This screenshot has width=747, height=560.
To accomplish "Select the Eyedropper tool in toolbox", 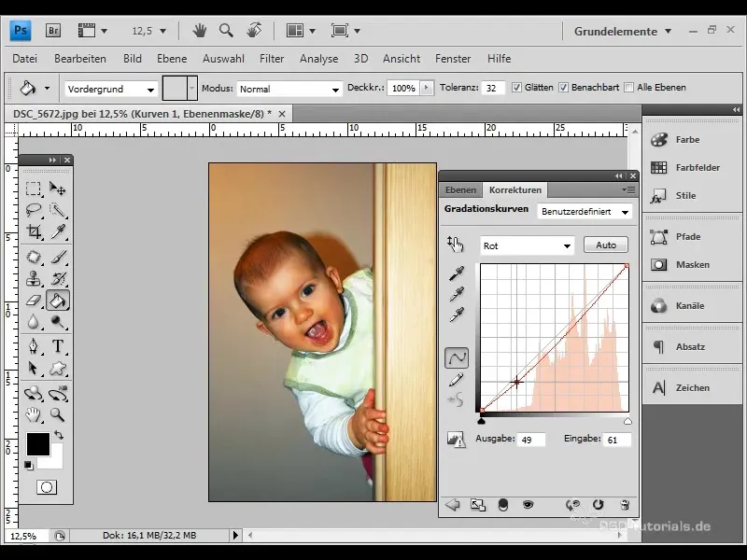I will (x=58, y=231).
